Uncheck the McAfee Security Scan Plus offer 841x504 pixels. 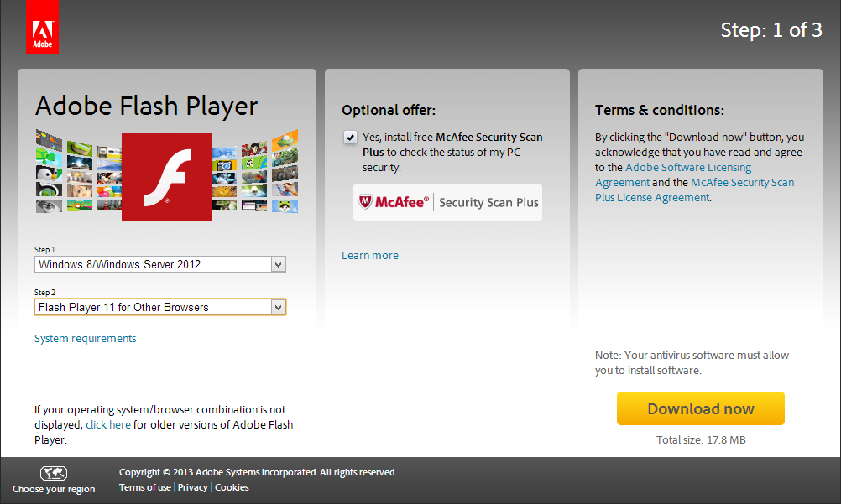tap(350, 138)
